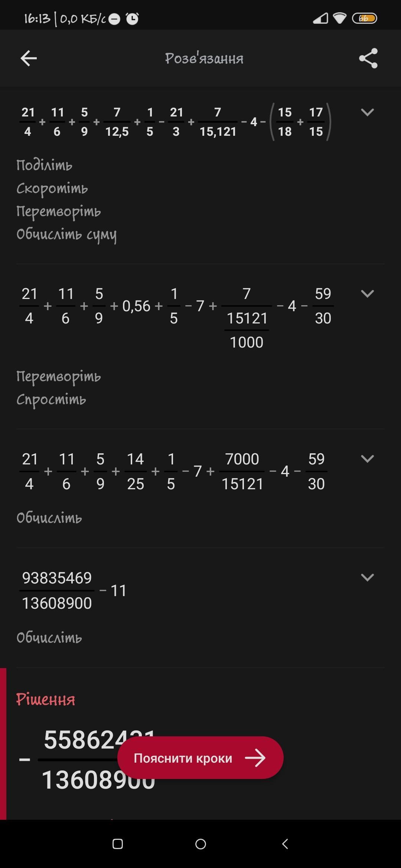Select the Спростіть step label
This screenshot has height=868, width=401.
pyautogui.click(x=51, y=400)
